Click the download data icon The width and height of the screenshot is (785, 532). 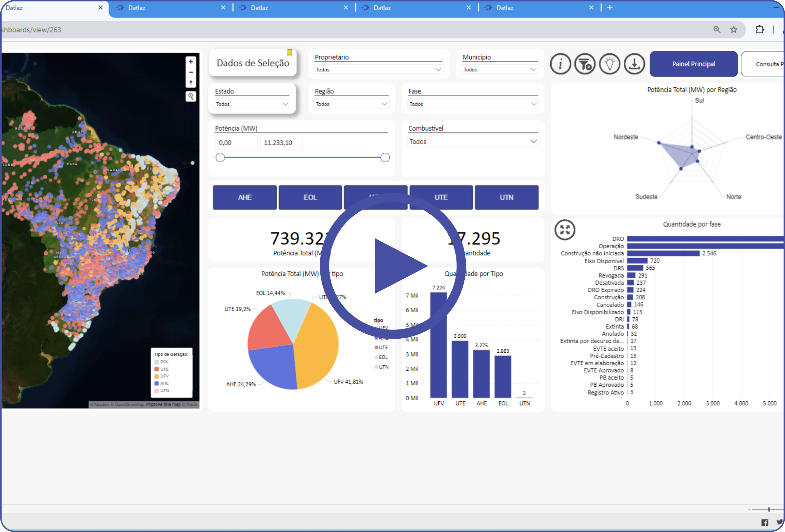click(634, 64)
